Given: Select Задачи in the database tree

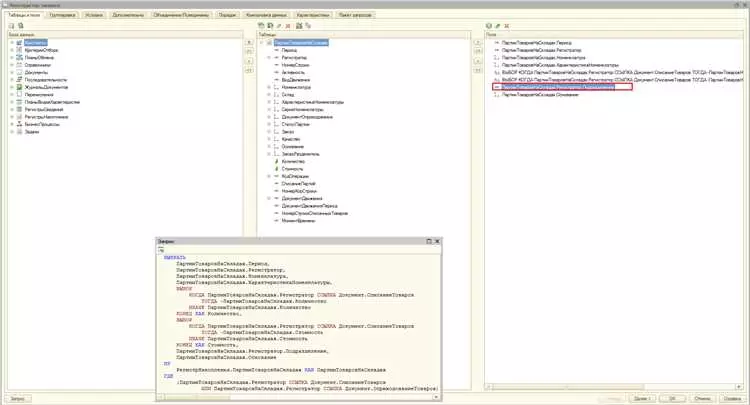Looking at the screenshot, I should [32, 131].
